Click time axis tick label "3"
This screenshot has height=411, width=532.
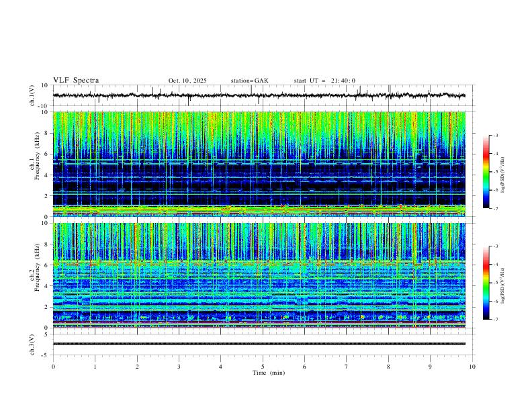(x=179, y=367)
